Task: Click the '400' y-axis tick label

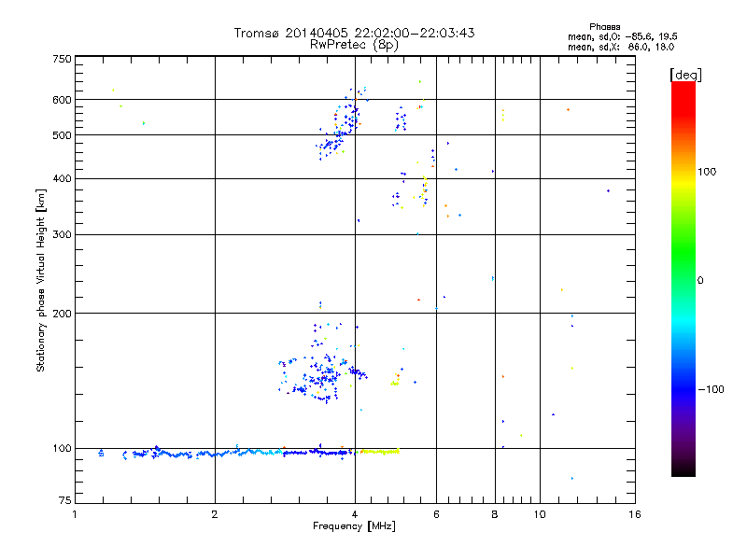Action: tap(62, 179)
